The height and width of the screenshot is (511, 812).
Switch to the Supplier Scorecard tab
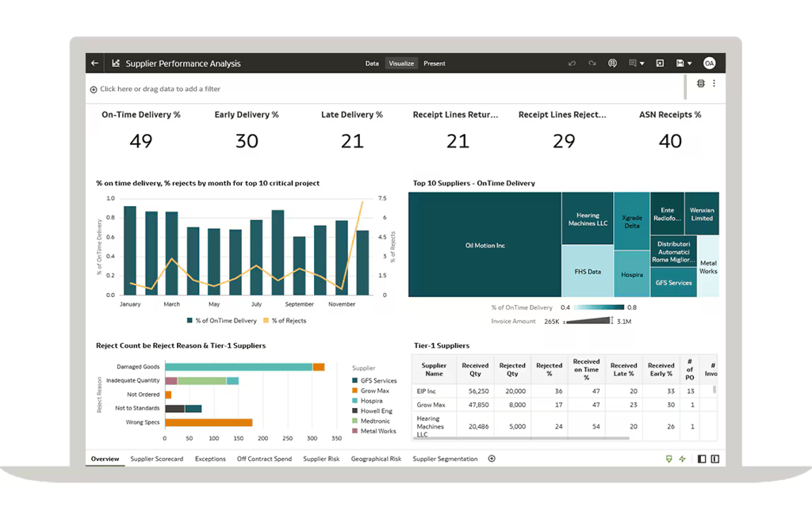pyautogui.click(x=156, y=459)
